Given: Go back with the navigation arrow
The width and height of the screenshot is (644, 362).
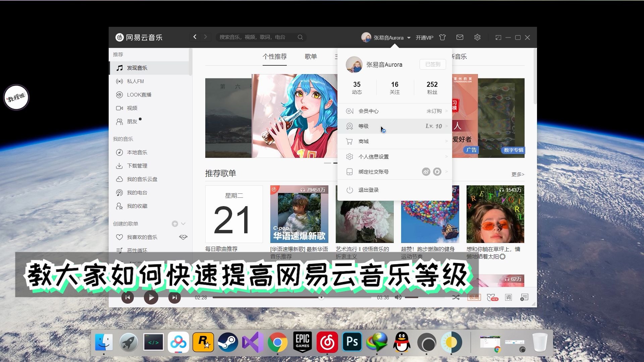Looking at the screenshot, I should point(195,37).
